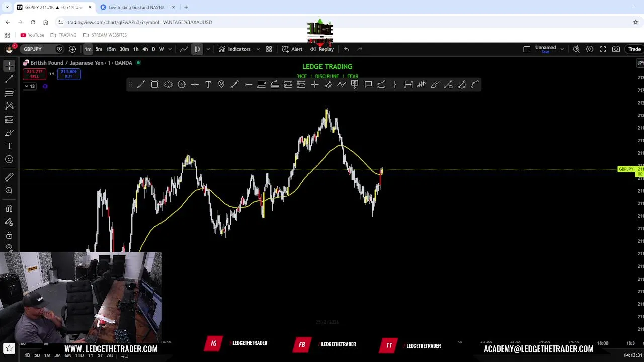Switch to the 1h timeframe
The height and width of the screenshot is (362, 644).
[136, 49]
